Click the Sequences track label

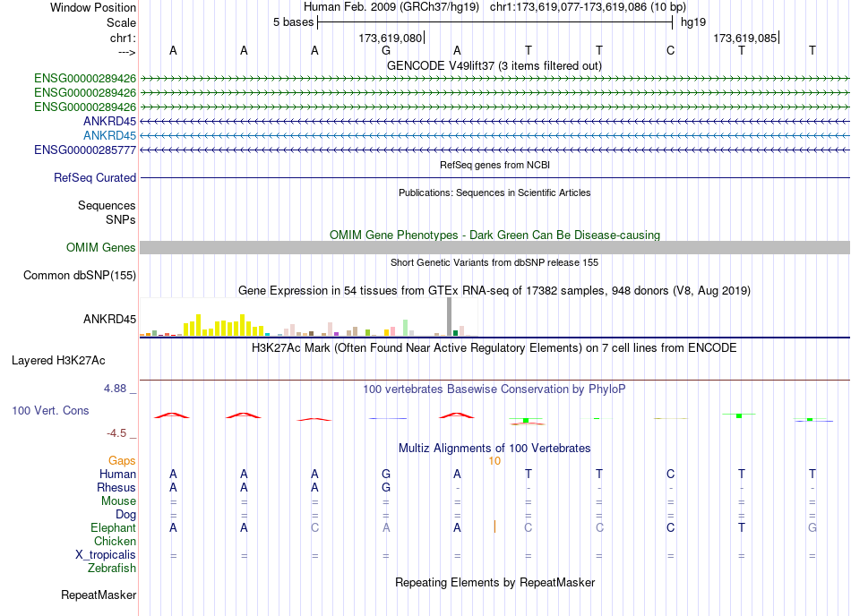click(x=107, y=206)
